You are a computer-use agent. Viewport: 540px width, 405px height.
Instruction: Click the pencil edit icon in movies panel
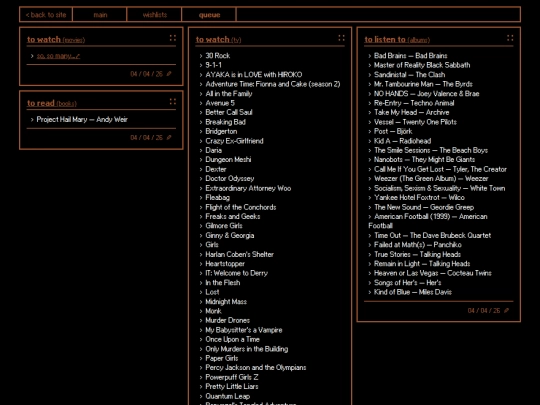coord(169,74)
